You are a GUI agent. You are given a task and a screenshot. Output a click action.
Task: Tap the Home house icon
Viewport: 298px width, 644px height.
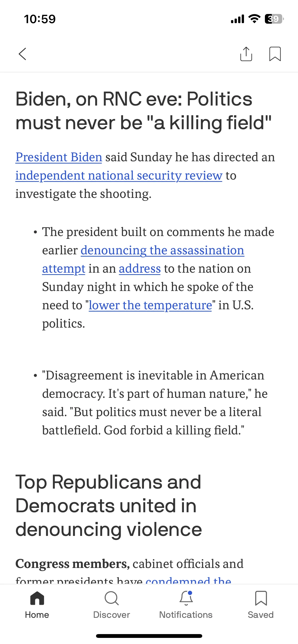pyautogui.click(x=37, y=598)
